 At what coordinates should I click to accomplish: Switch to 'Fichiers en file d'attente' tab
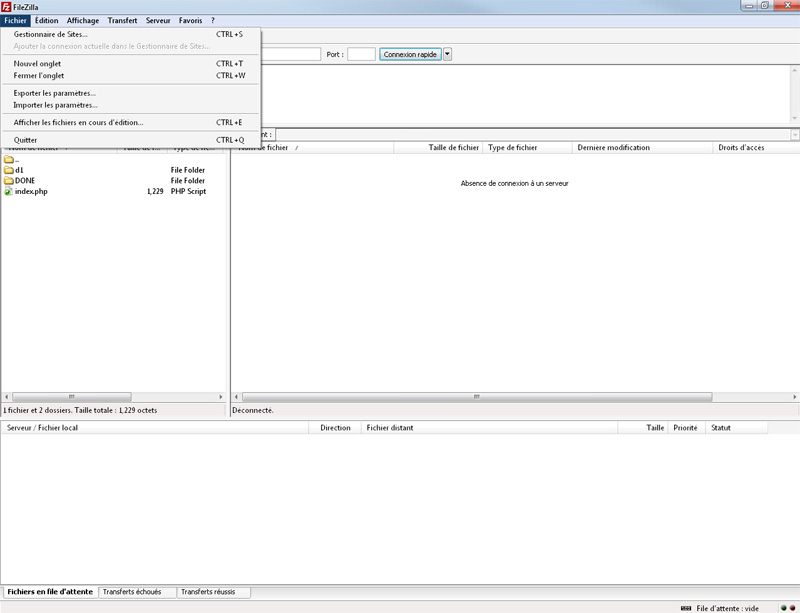pos(50,592)
